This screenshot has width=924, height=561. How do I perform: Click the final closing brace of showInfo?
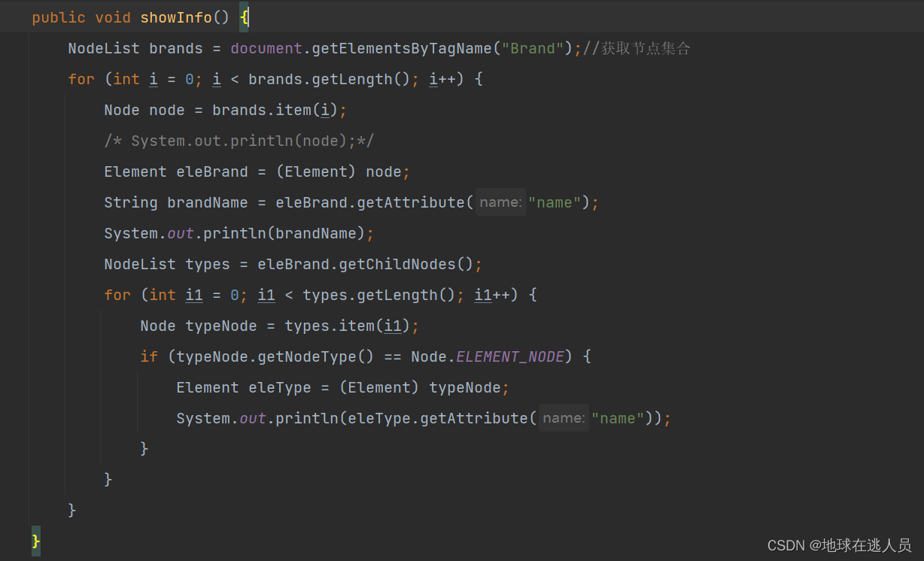(35, 540)
